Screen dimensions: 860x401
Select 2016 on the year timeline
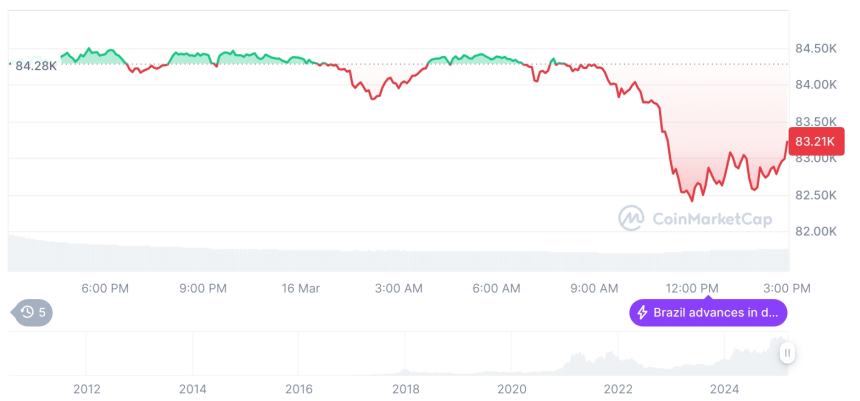299,389
